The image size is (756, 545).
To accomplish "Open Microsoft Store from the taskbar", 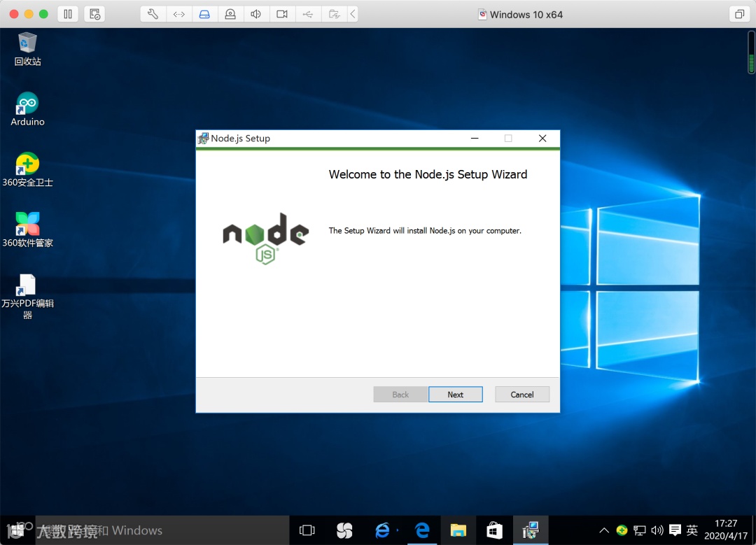I will (x=494, y=530).
